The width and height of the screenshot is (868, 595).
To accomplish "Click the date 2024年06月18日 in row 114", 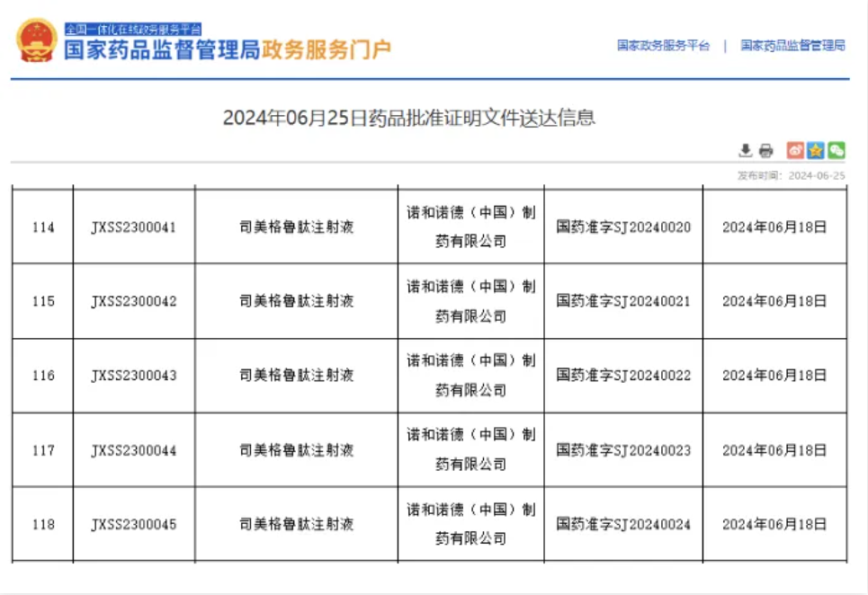I will [x=774, y=227].
